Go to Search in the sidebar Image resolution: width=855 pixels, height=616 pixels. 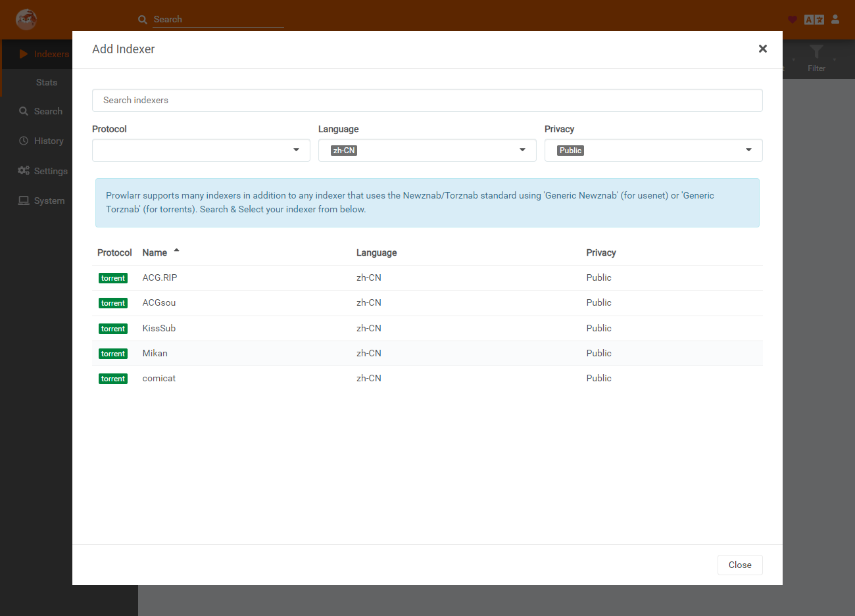click(48, 111)
